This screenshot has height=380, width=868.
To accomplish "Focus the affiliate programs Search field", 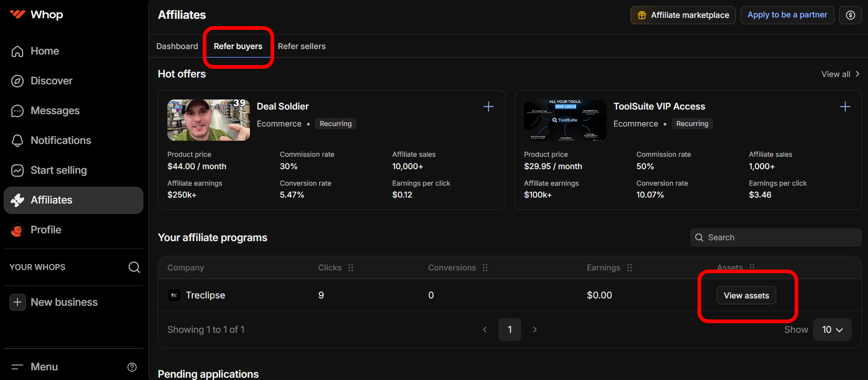I will pyautogui.click(x=776, y=237).
